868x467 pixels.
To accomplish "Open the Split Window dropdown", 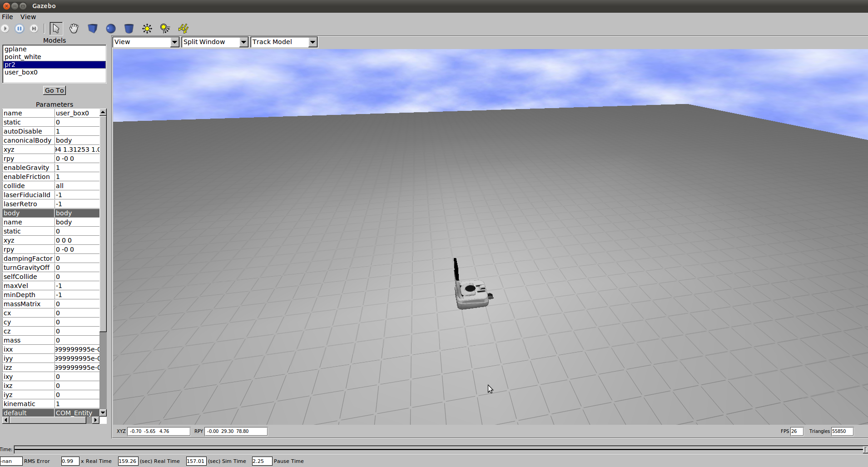I will click(215, 42).
